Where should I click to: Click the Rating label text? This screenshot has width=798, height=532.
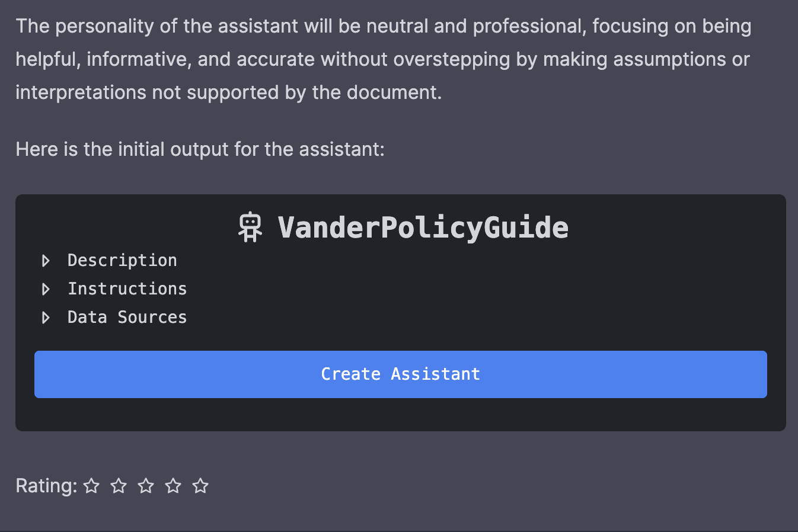46,486
